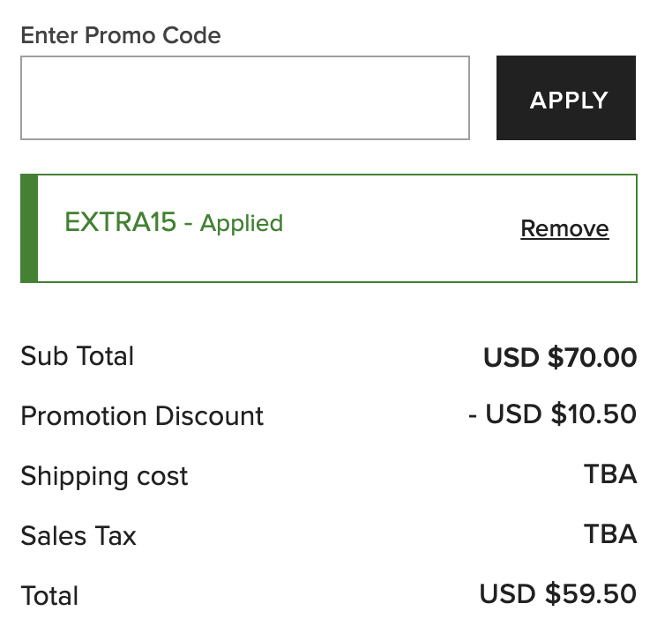Click the promo code input field
The height and width of the screenshot is (626, 672).
pyautogui.click(x=244, y=98)
